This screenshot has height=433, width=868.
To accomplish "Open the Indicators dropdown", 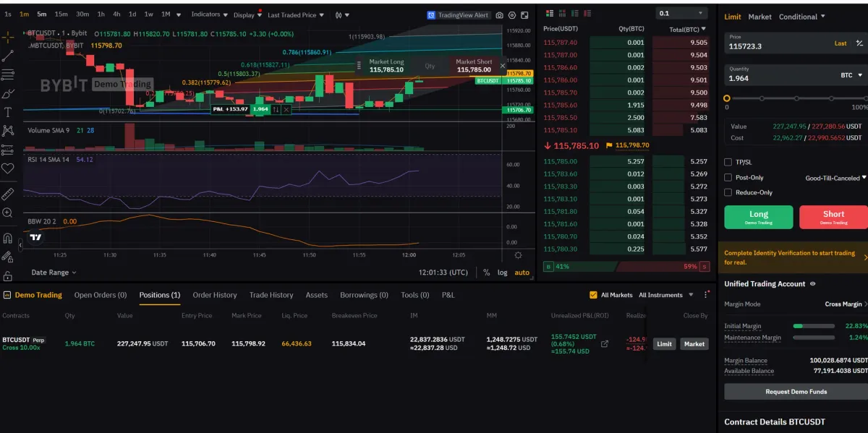I will (210, 14).
